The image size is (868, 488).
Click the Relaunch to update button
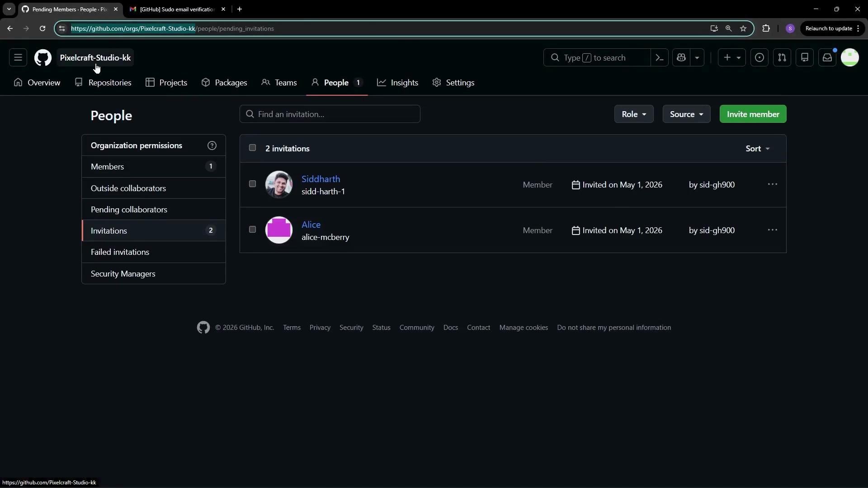[x=832, y=28]
